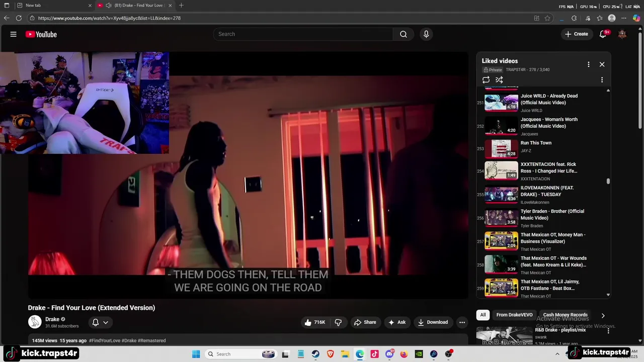Viewport: 644px width, 362px height.
Task: Select Cash Money Records chip
Action: click(x=565, y=315)
